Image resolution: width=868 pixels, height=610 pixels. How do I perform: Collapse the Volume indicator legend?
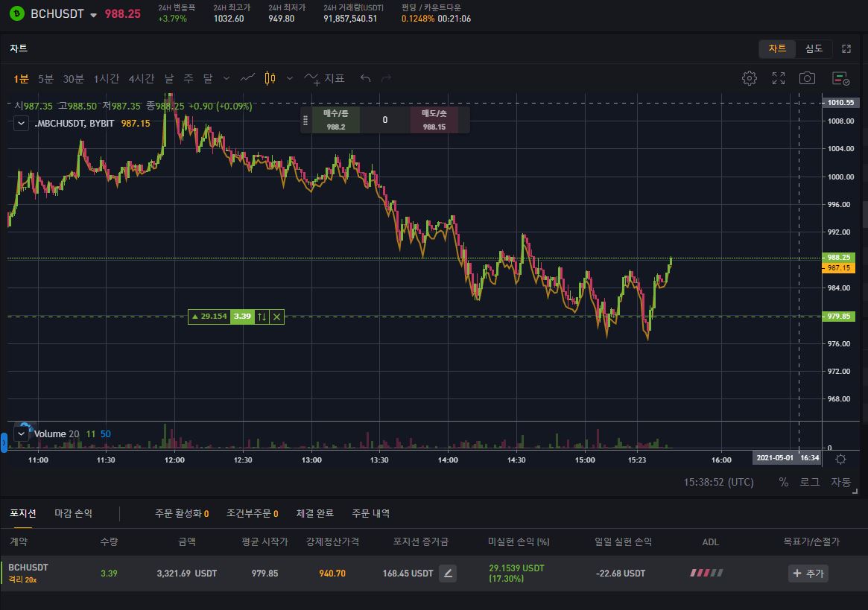tap(22, 433)
